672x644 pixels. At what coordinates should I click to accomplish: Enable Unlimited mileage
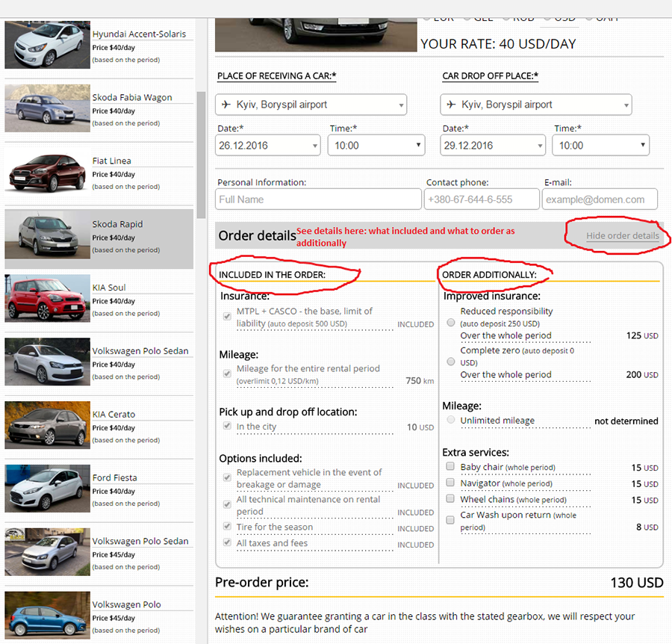[450, 420]
